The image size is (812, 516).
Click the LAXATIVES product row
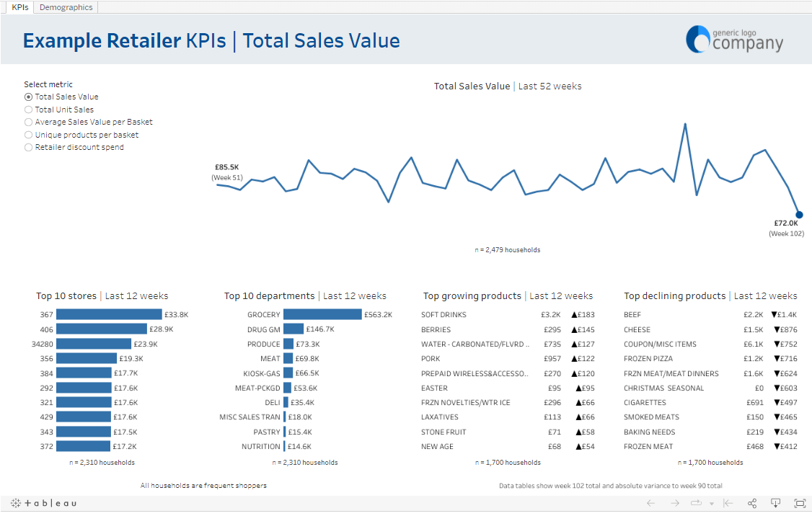coord(508,417)
